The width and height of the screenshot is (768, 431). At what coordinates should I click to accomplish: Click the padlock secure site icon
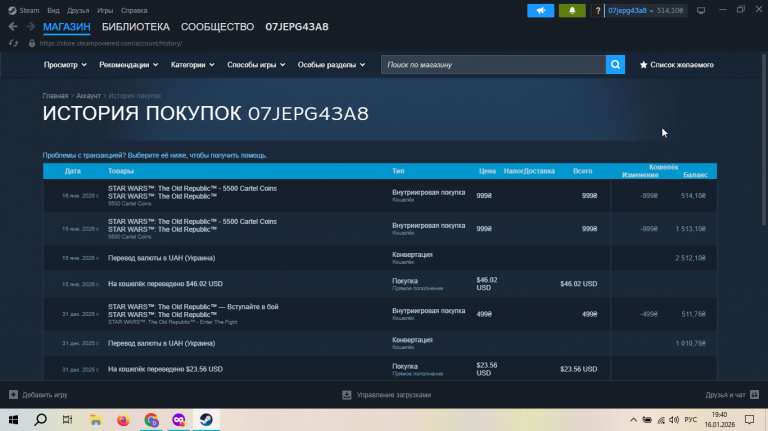click(32, 43)
